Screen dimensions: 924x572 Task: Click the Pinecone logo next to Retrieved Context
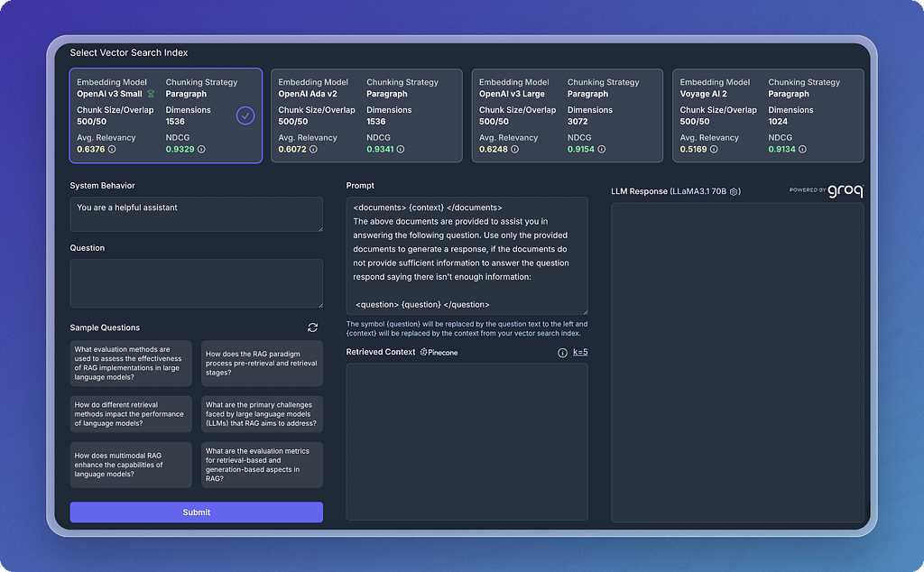439,352
